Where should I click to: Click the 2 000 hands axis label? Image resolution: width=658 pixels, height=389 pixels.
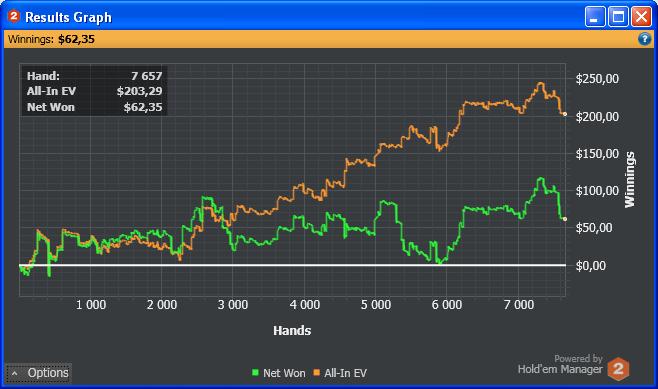point(162,305)
